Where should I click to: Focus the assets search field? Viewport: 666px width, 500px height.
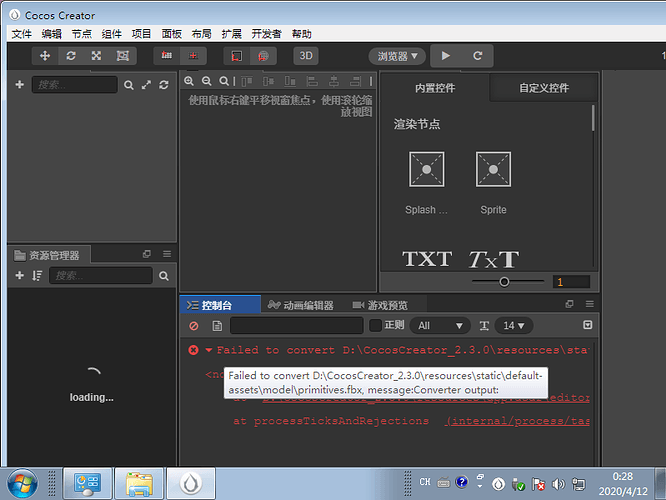point(101,275)
